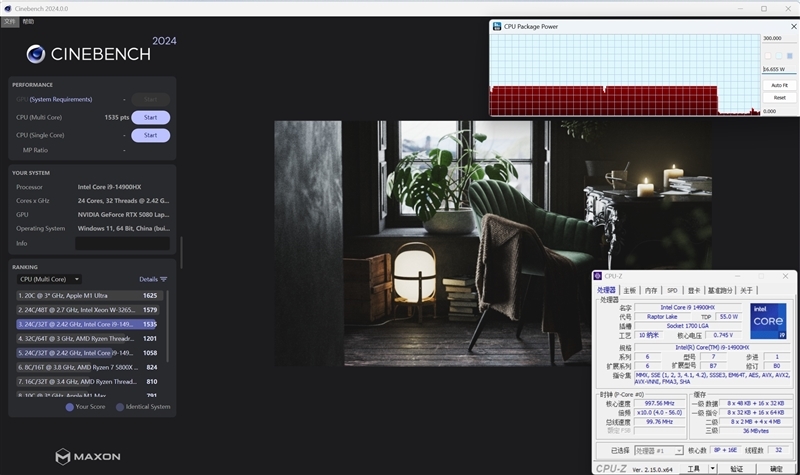Start the CPU (Single Core) benchmark
Screen dimensions: 800x475
[151, 135]
